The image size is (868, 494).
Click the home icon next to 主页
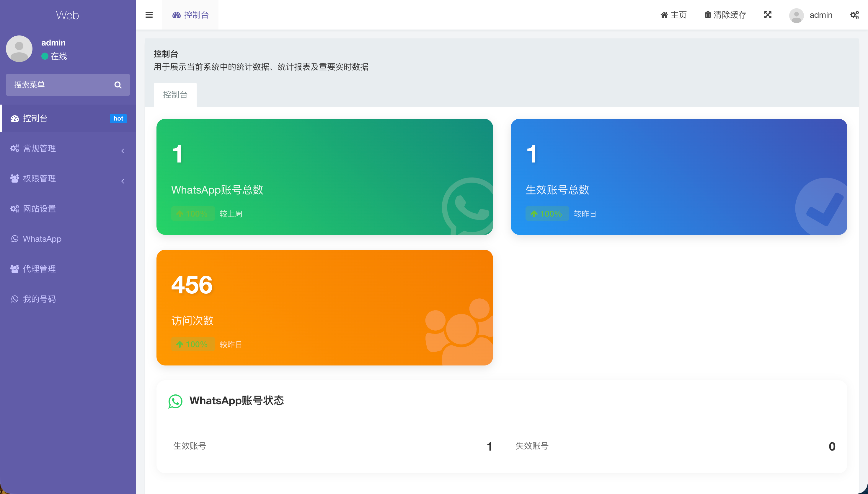pyautogui.click(x=664, y=15)
